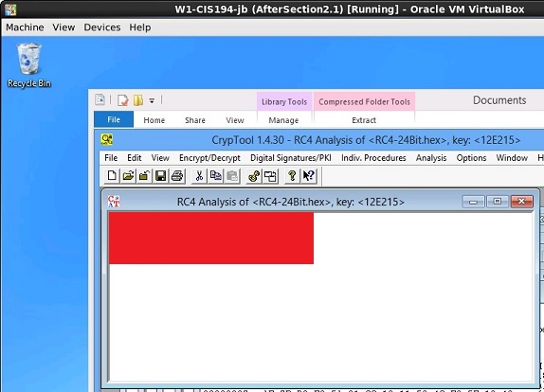Open the VirtualBox View menu
Image resolution: width=544 pixels, height=392 pixels.
click(63, 27)
